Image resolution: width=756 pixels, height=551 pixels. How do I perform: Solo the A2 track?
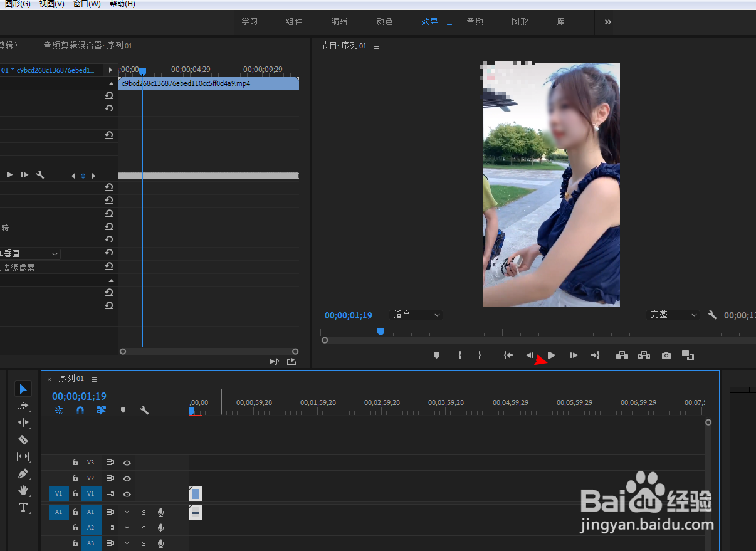tap(144, 528)
